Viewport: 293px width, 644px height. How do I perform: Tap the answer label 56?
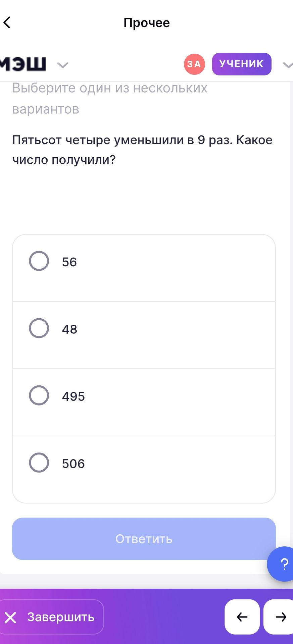pyautogui.click(x=69, y=262)
